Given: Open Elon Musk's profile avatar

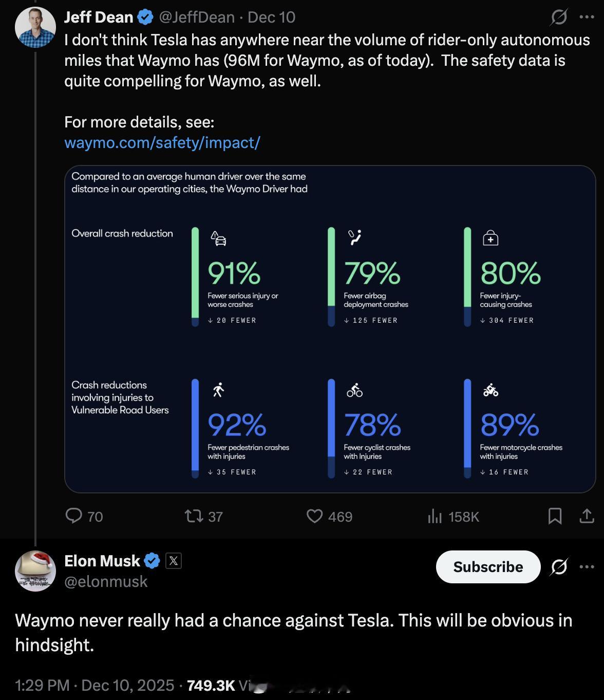Looking at the screenshot, I should click(35, 570).
